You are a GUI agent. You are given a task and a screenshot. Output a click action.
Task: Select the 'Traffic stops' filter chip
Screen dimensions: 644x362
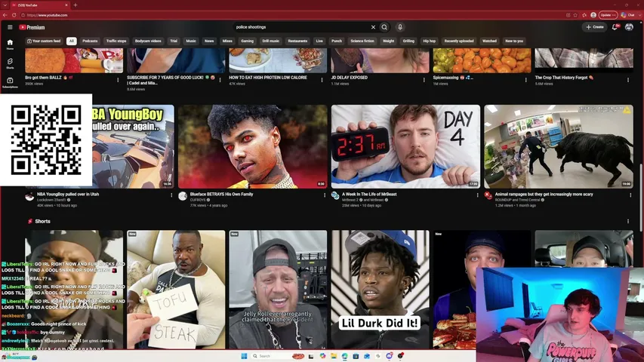[116, 41]
